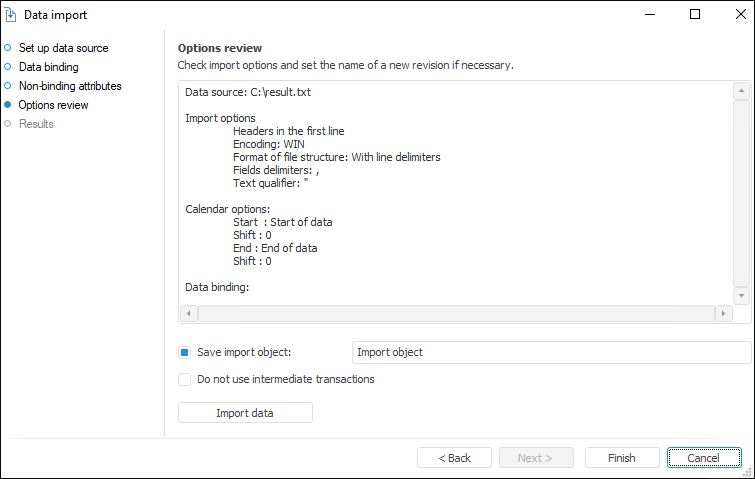Click the Data import title bar icon

coord(11,15)
